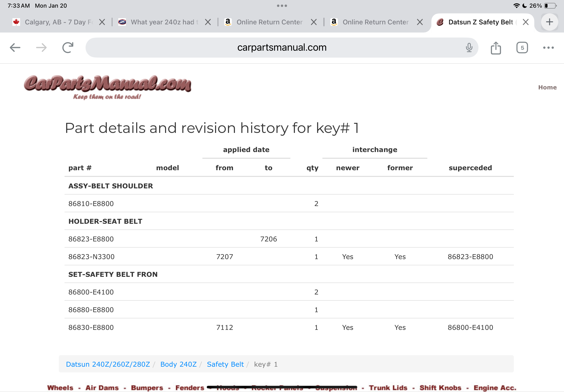
Task: Click superceded value 86823-E8800
Action: pyautogui.click(x=470, y=257)
